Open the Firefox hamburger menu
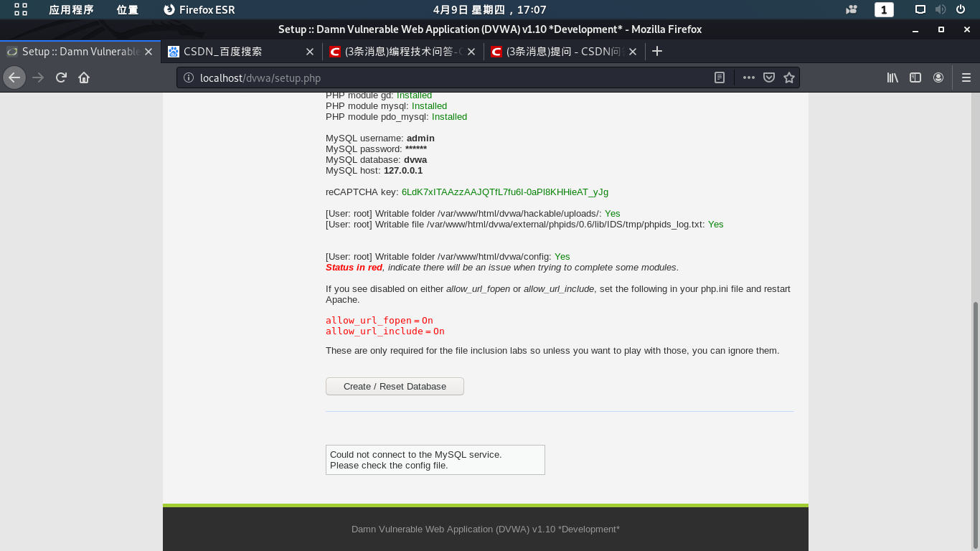 [x=966, y=77]
